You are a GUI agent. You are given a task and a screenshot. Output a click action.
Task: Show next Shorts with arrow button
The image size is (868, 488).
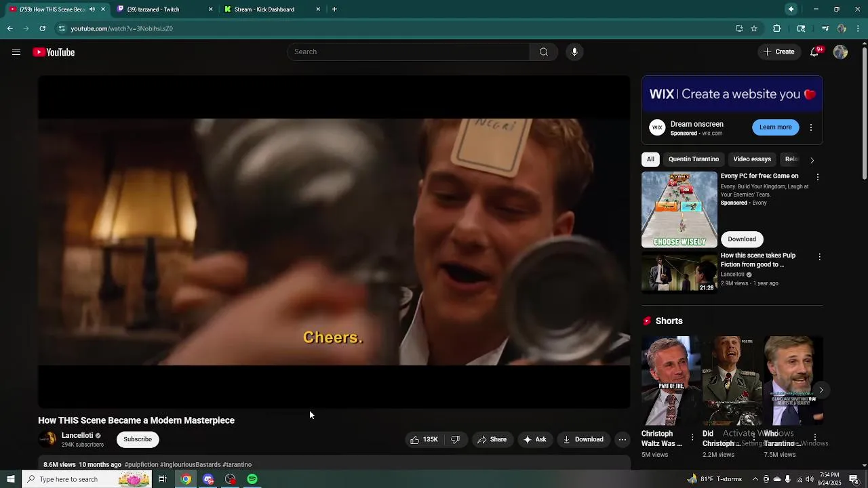821,390
